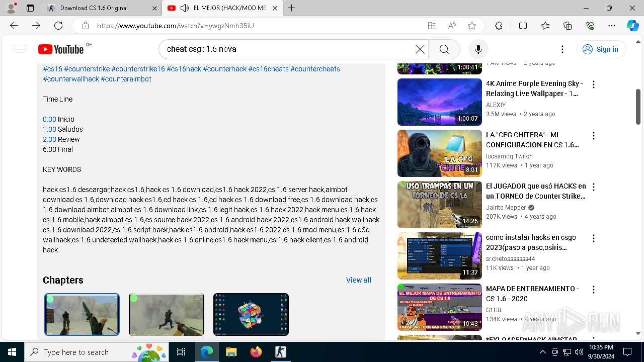
Task: Open the #cs16 hashtag
Action: (x=52, y=69)
